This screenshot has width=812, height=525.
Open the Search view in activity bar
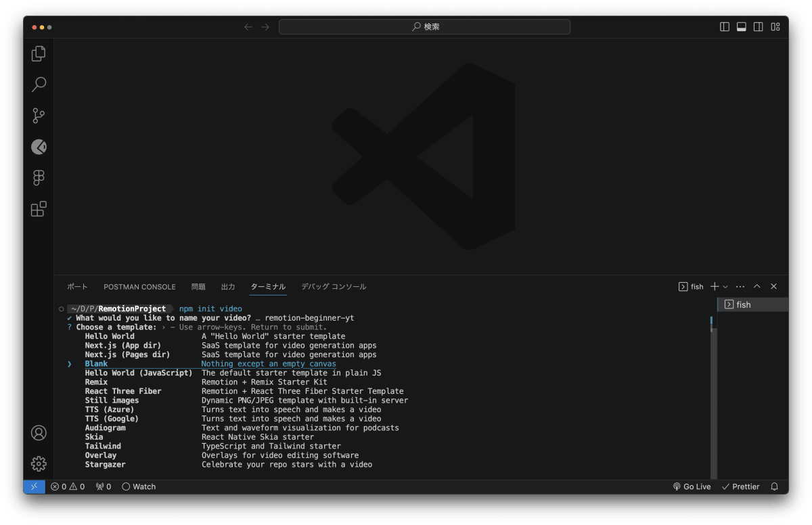click(39, 85)
